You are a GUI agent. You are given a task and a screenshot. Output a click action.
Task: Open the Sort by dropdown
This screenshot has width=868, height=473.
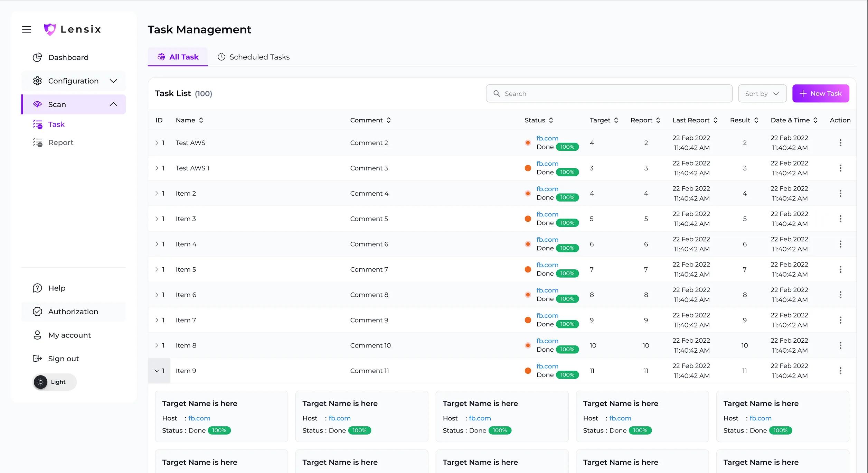coord(762,94)
